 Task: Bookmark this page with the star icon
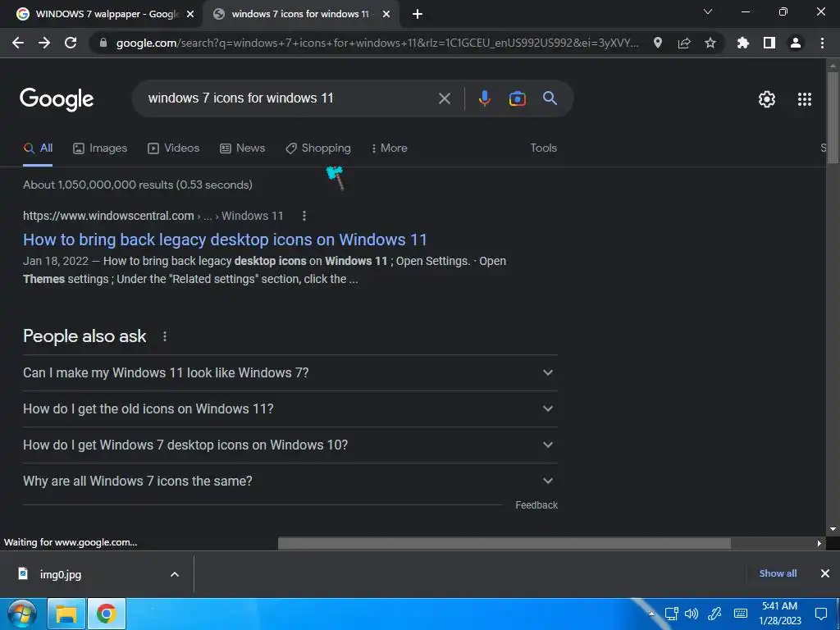710,43
